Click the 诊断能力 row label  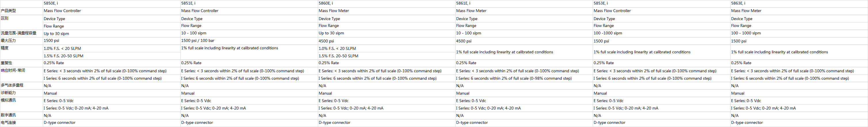tap(8, 93)
